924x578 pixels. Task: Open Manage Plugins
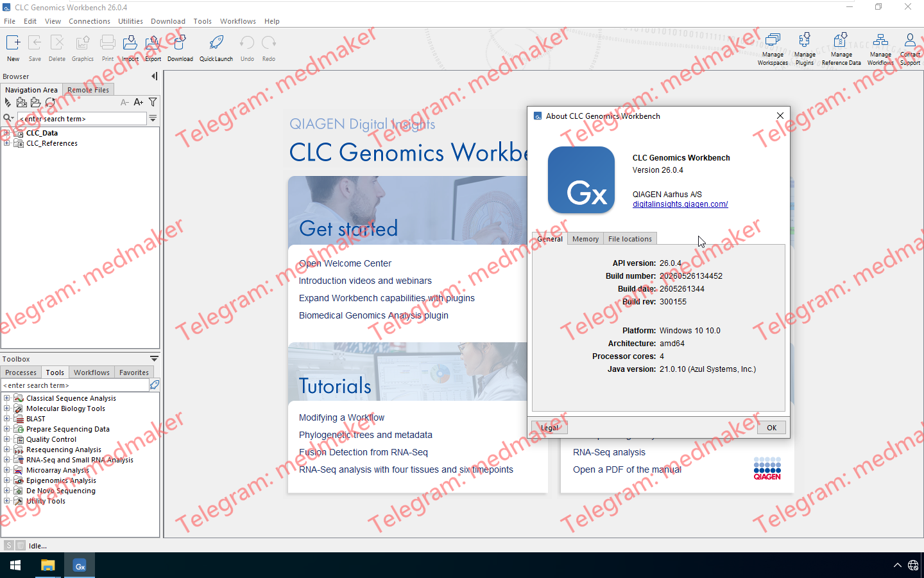point(805,49)
